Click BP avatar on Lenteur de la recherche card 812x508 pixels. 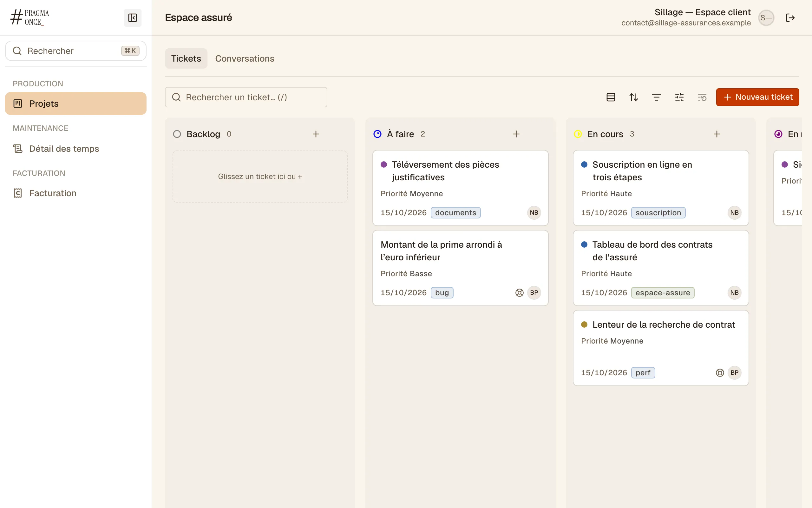pyautogui.click(x=735, y=373)
